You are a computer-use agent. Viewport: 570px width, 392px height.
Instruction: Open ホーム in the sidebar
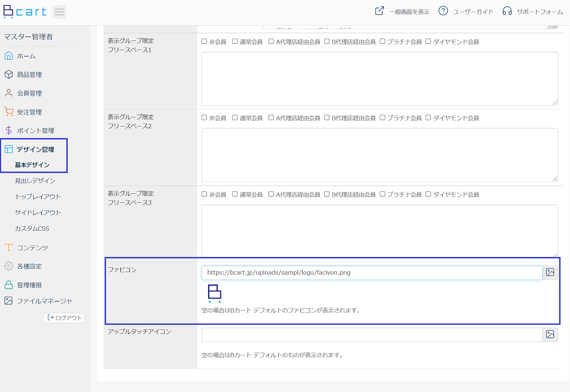(x=26, y=56)
